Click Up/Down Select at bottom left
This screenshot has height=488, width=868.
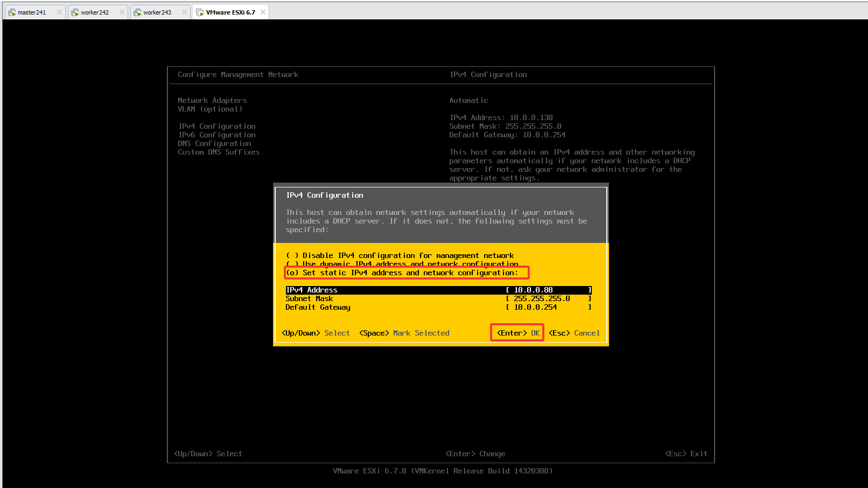click(x=208, y=454)
